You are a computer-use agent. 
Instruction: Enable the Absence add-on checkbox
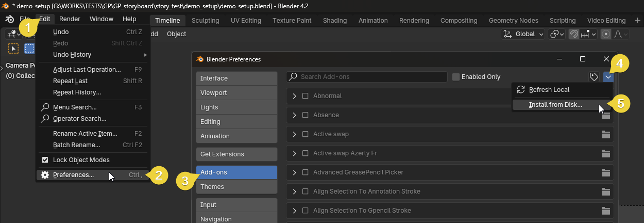[x=305, y=115]
